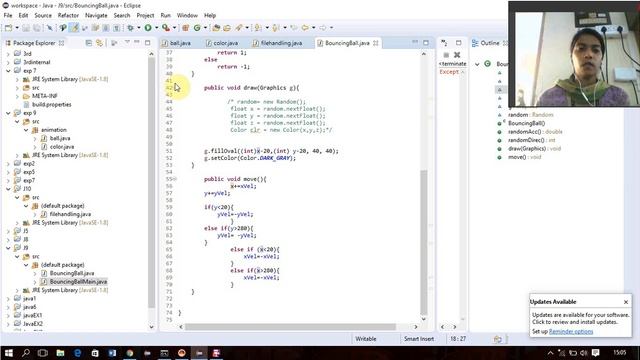Open the Refactor menu
The image size is (640, 360).
click(x=68, y=16)
